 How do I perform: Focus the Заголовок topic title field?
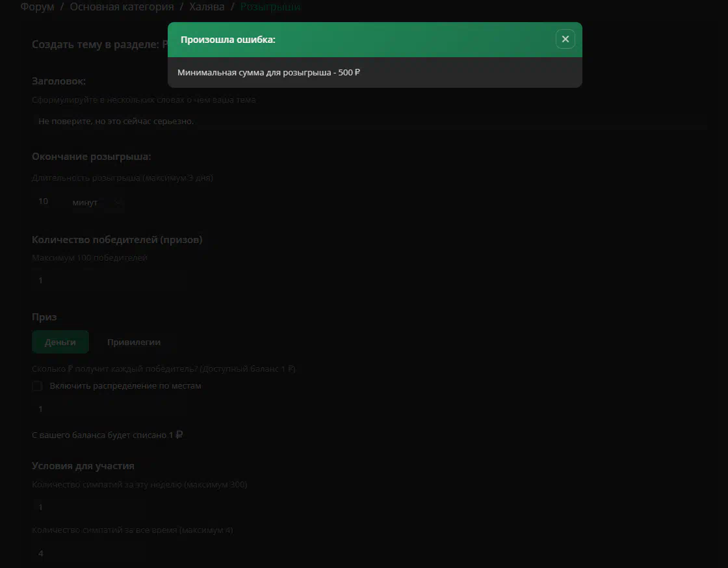point(370,121)
